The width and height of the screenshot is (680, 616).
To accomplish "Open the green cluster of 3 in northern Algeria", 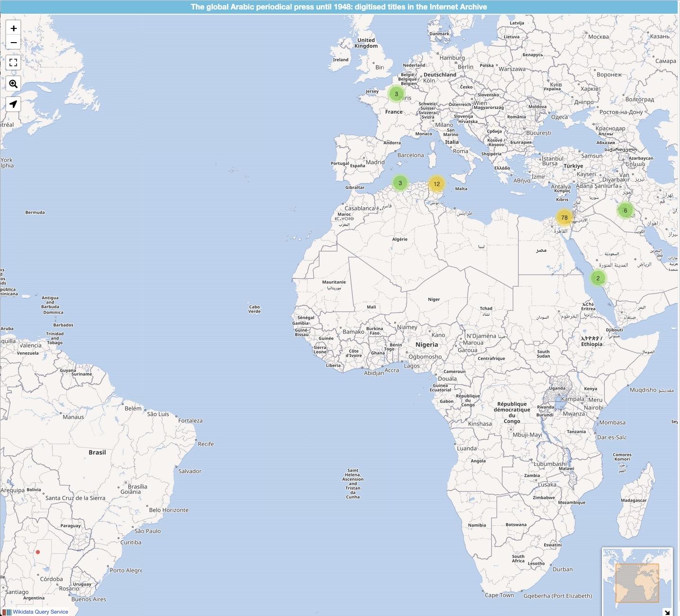I will (400, 183).
